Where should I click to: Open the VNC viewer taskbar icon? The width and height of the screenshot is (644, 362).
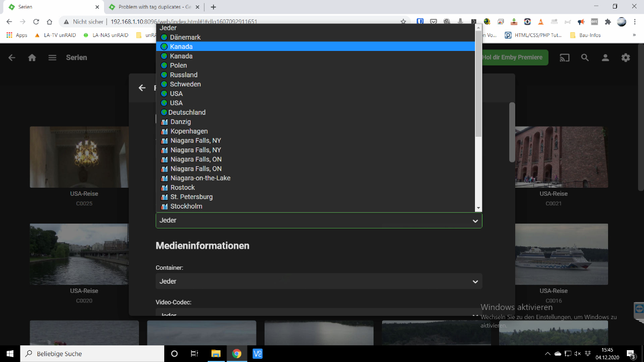click(258, 353)
